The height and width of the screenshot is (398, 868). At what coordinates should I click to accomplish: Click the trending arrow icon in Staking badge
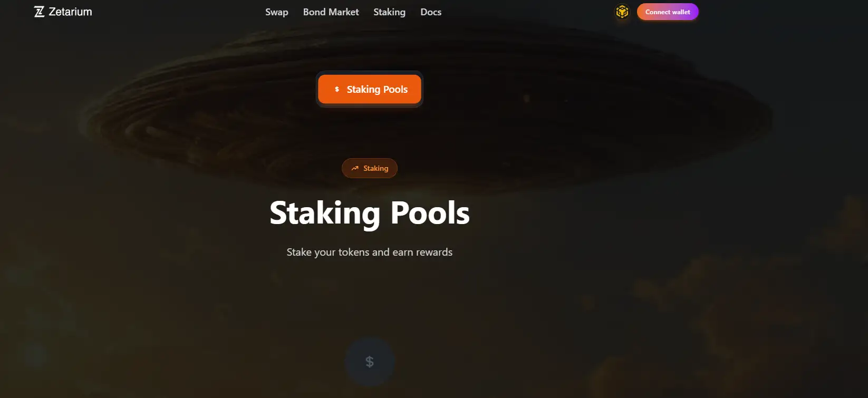[x=355, y=168]
